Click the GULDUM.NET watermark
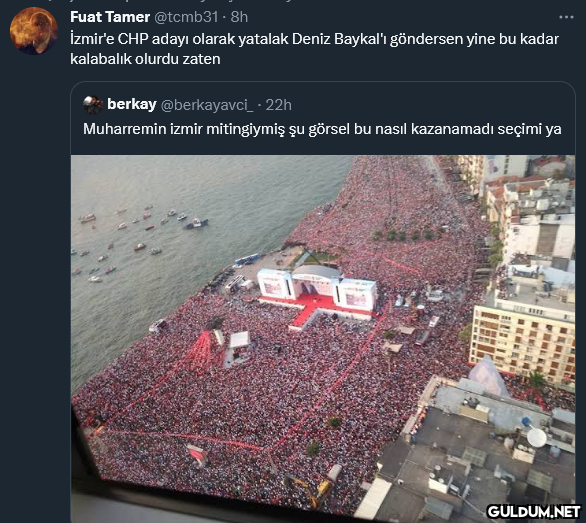Screen dimensions: 586x523 [534, 511]
